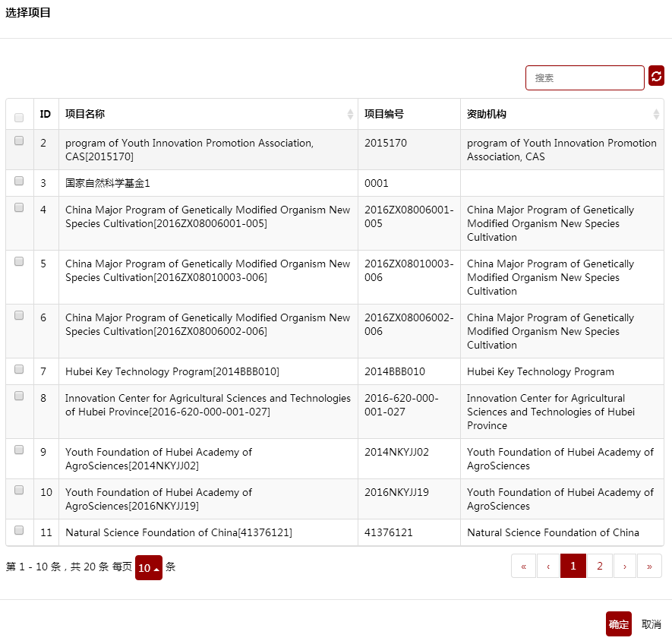Tick checkbox for Natural Science Foundation row

(x=19, y=530)
